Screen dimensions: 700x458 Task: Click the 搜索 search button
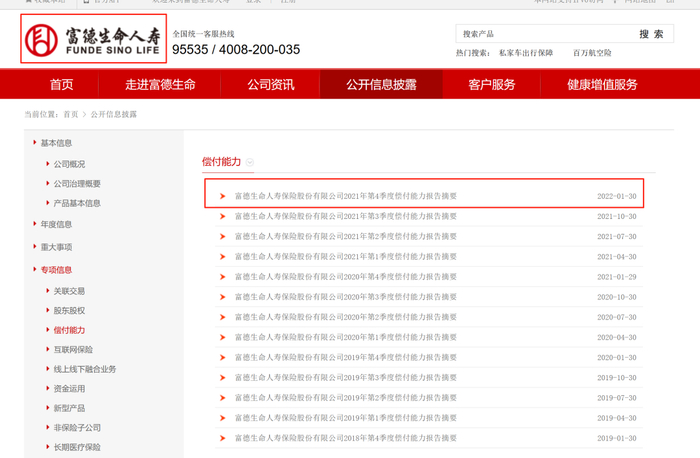coord(651,34)
